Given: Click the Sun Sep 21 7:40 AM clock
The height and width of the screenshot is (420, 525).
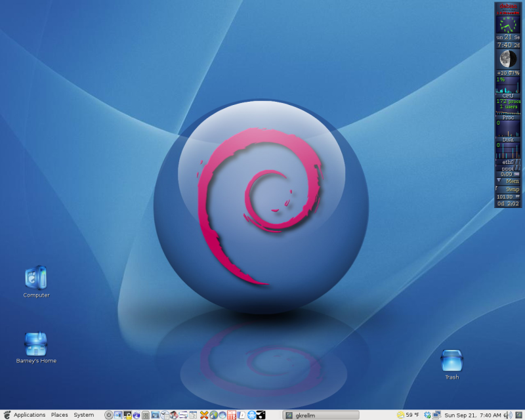Looking at the screenshot, I should coord(472,415).
